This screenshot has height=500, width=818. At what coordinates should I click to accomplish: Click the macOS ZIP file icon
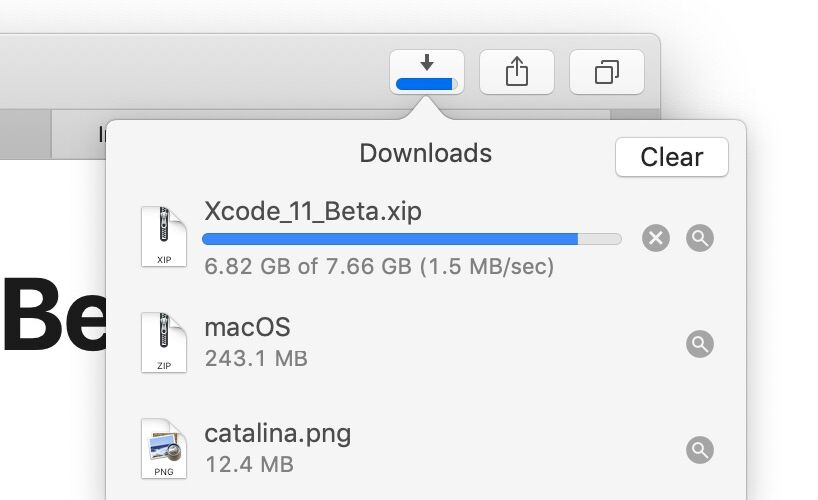[x=164, y=342]
